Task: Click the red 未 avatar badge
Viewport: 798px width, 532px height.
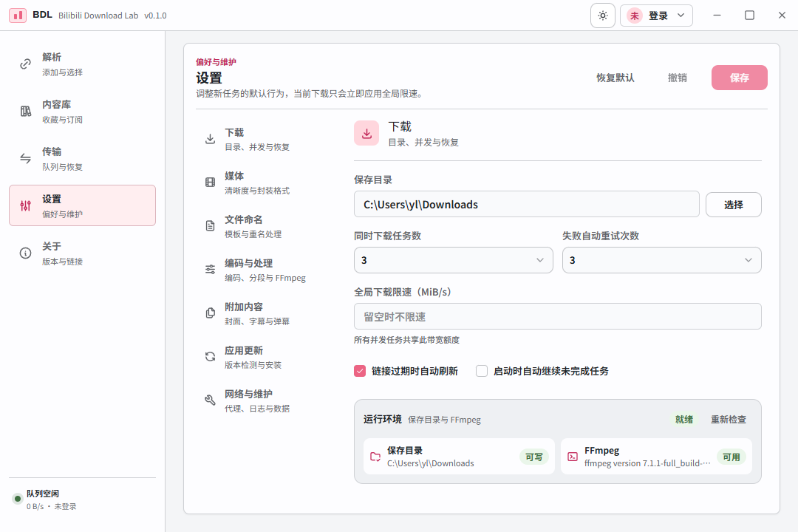Action: [x=635, y=16]
